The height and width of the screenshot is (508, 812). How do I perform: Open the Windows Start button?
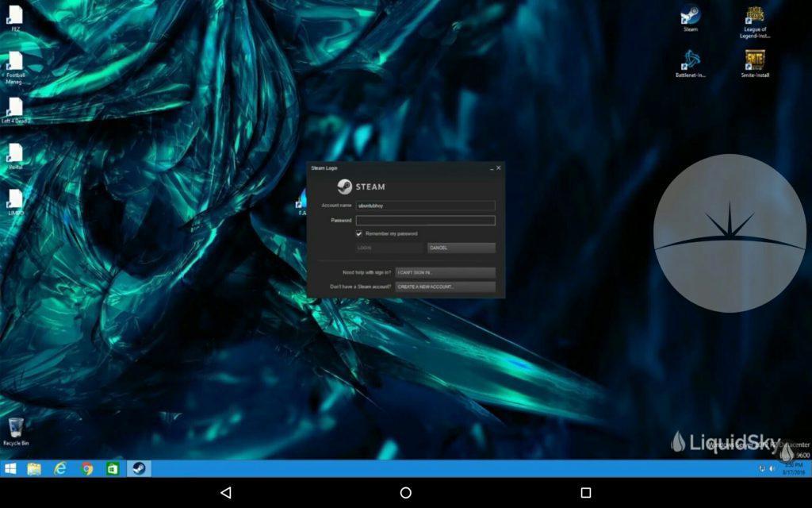[x=10, y=468]
